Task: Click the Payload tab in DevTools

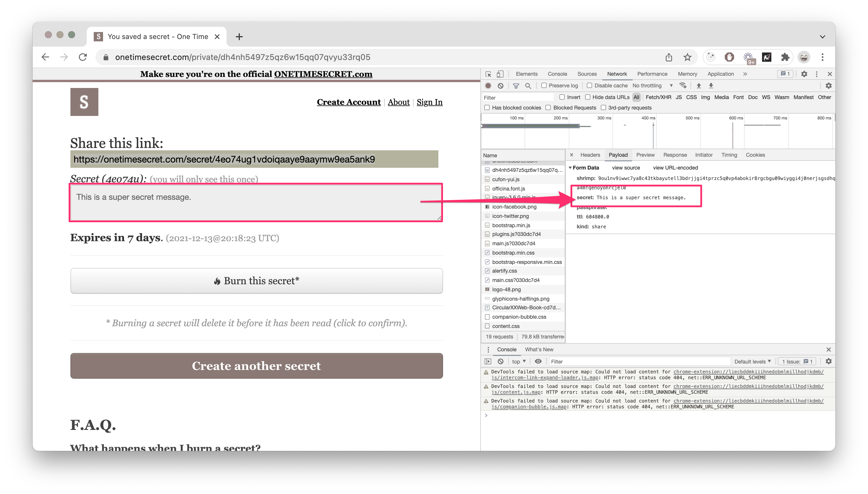Action: coord(618,155)
